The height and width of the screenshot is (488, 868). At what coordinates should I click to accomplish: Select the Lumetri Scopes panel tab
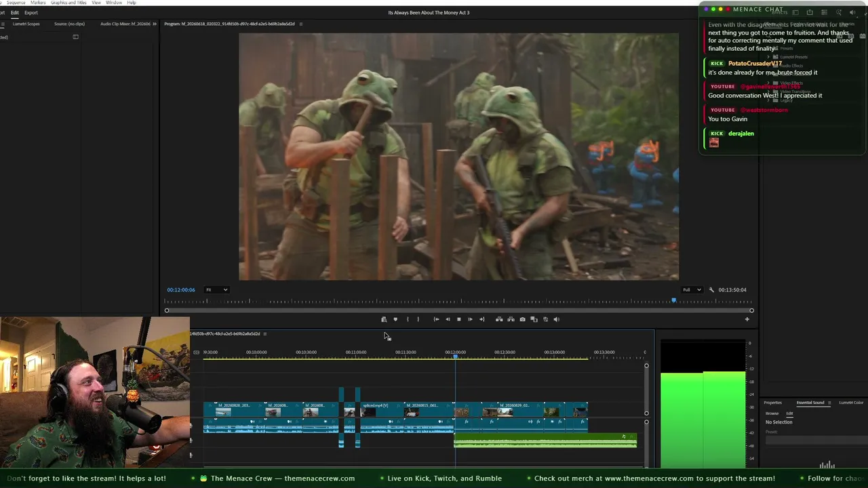(x=26, y=24)
